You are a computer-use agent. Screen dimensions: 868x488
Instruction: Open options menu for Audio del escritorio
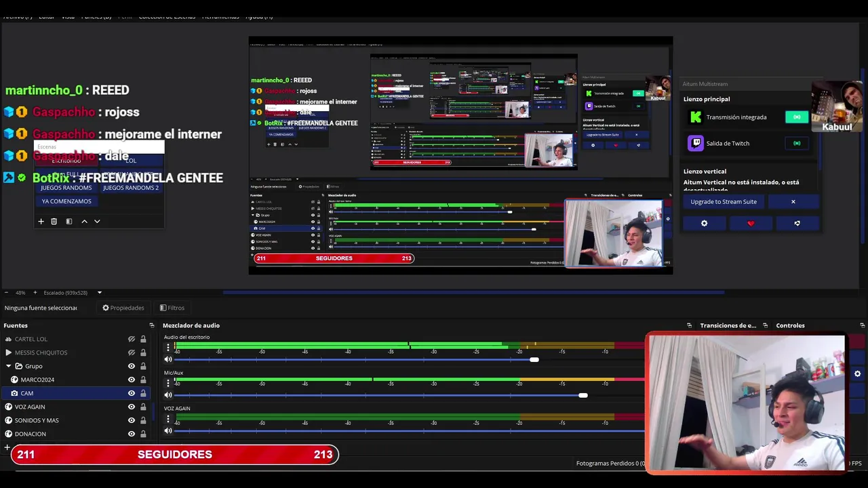click(168, 348)
